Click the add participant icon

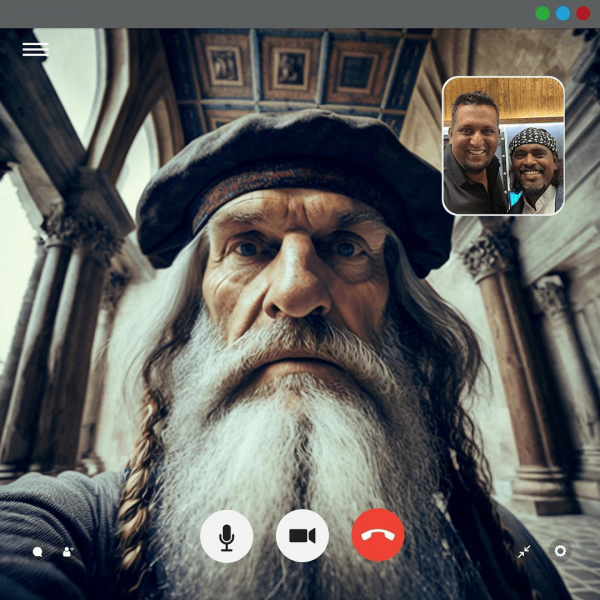click(68, 551)
